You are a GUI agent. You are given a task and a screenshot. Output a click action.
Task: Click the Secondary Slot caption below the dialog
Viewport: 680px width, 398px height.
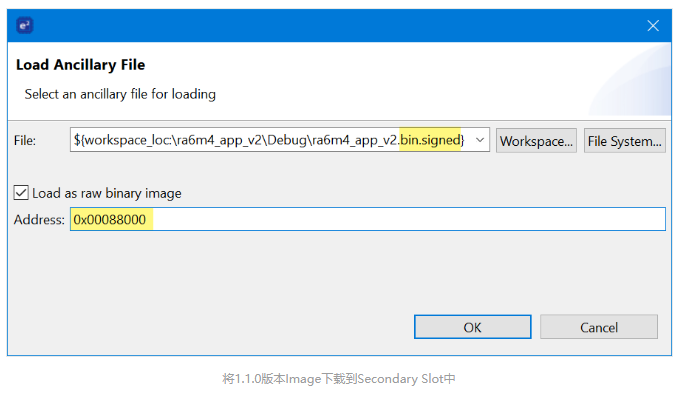point(339,378)
